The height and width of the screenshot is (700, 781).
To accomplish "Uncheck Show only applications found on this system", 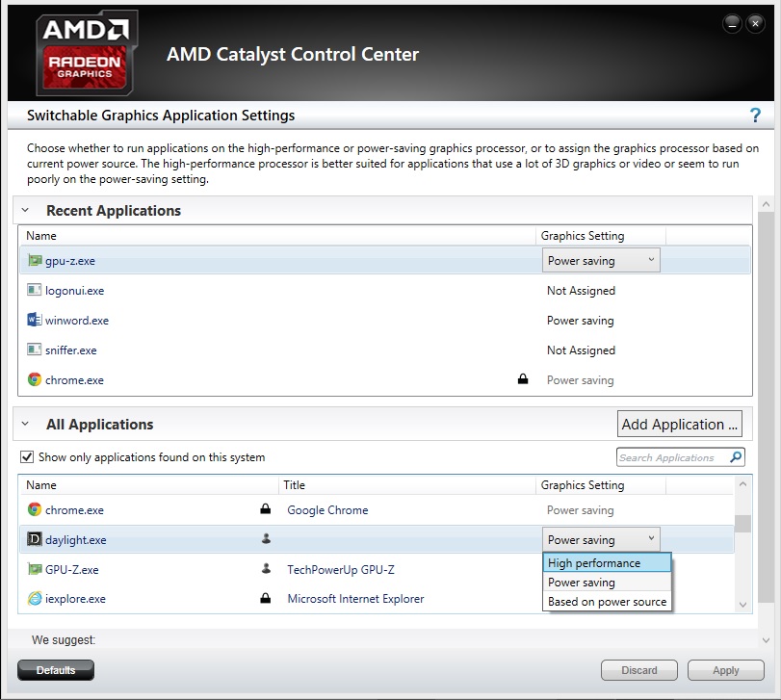I will coord(27,457).
